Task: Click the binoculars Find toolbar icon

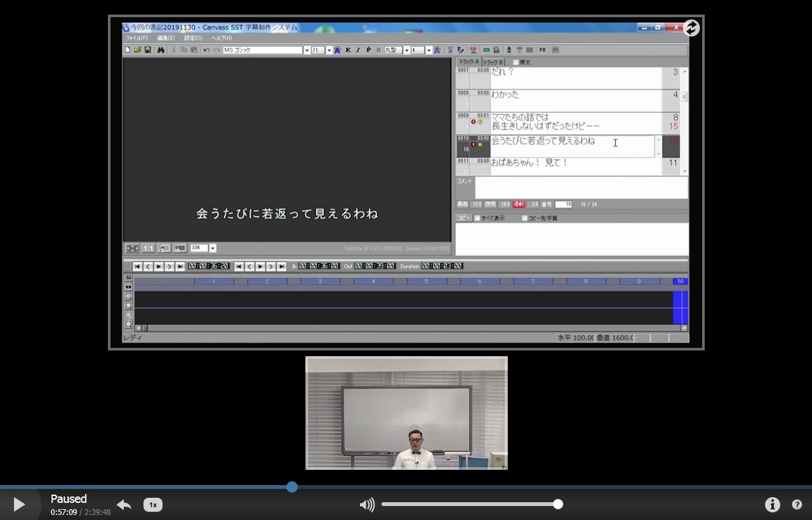Action: [x=161, y=50]
